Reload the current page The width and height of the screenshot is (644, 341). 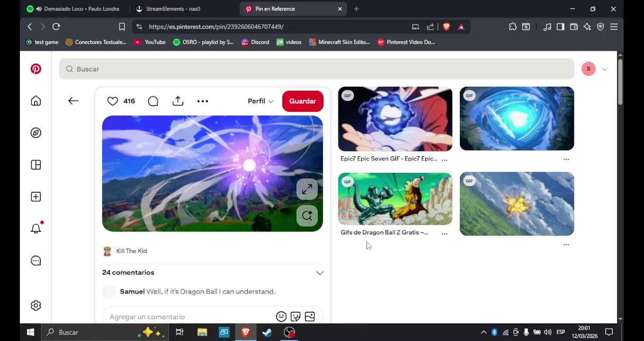(56, 27)
